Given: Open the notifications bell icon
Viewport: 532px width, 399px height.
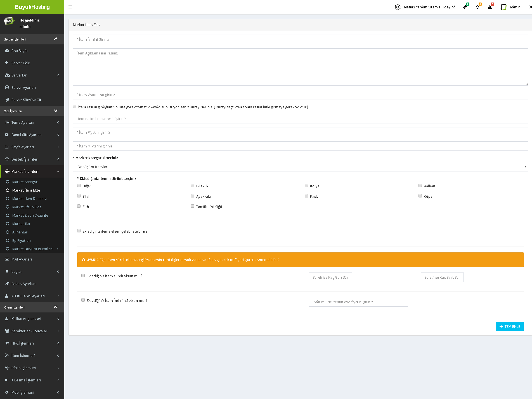Looking at the screenshot, I should click(x=477, y=7).
